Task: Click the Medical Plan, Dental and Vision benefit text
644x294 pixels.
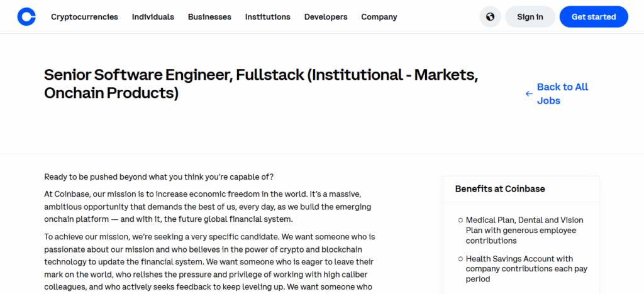Action: [x=525, y=230]
